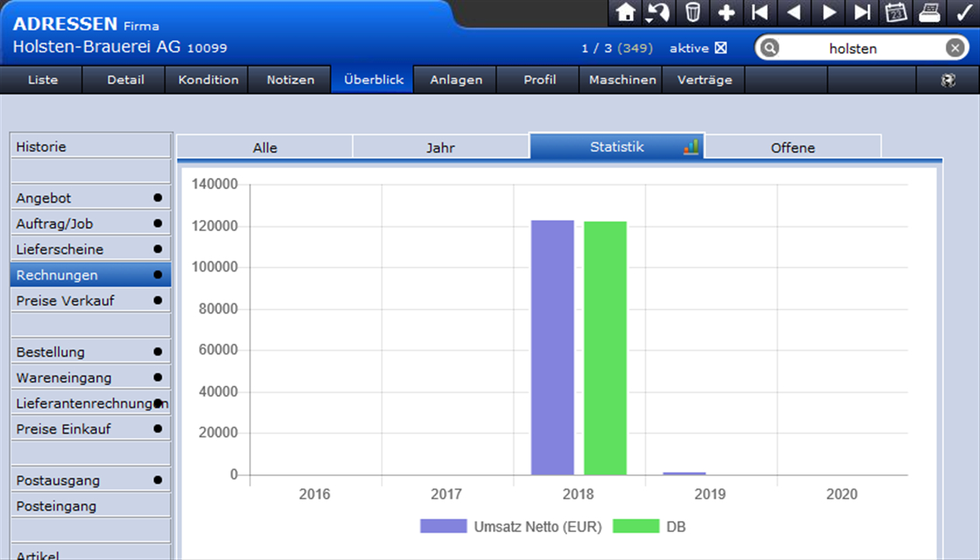Go to previous record arrow

(x=793, y=12)
